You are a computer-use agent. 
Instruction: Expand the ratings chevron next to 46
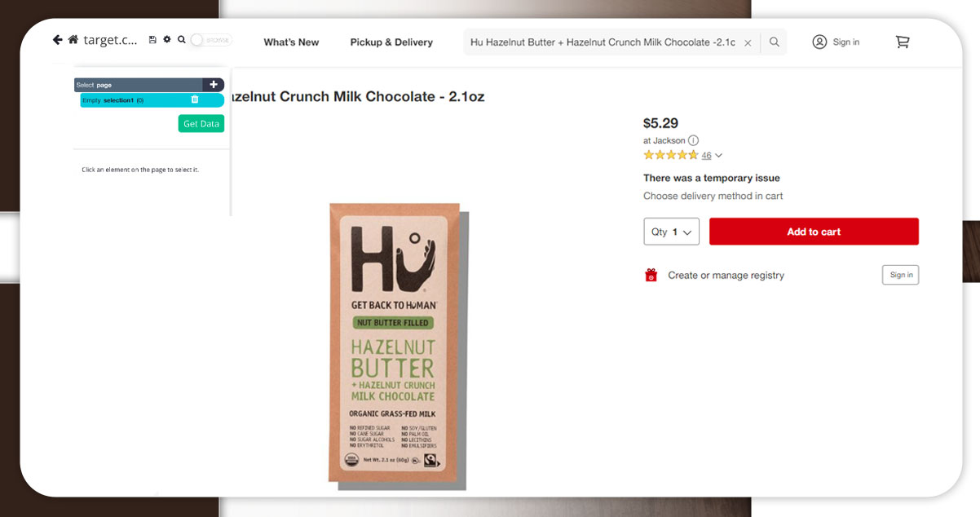718,156
